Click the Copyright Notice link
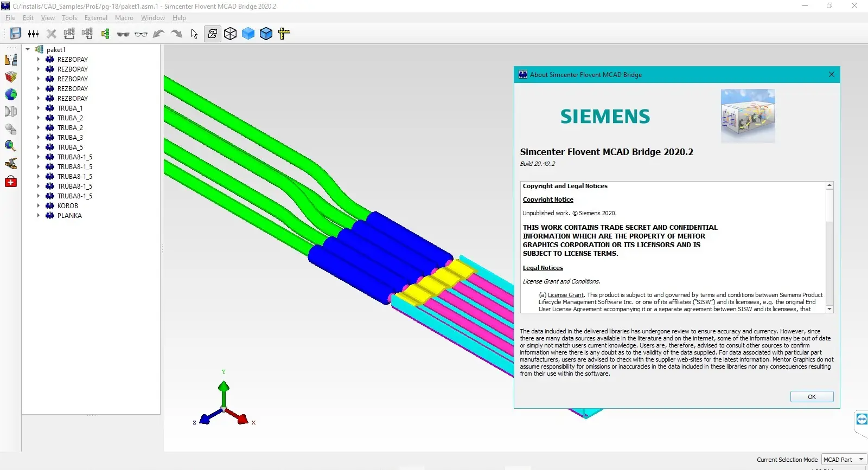The height and width of the screenshot is (470, 868). click(548, 199)
